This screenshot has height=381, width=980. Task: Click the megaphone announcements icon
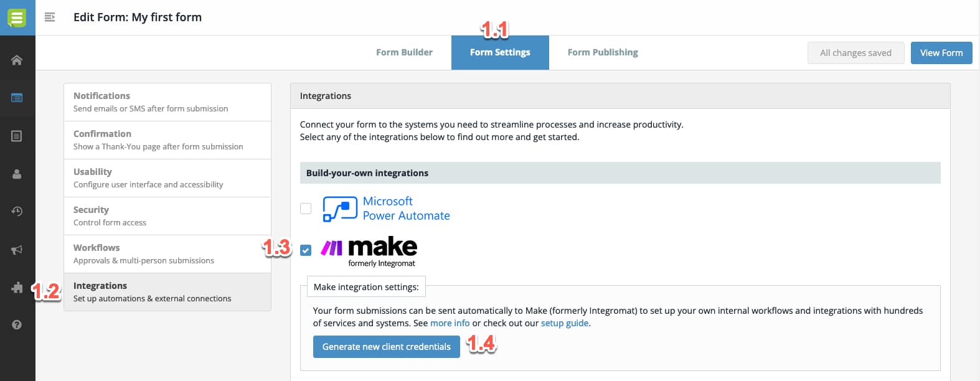pyautogui.click(x=17, y=250)
